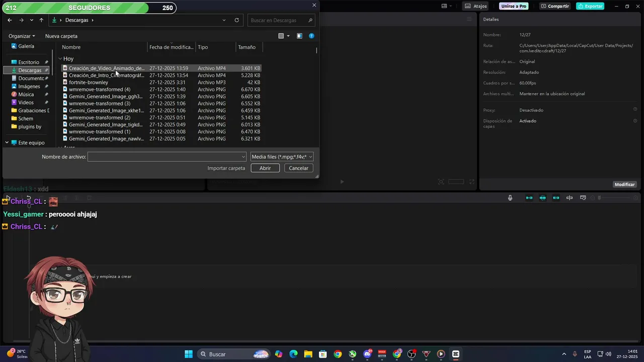
Task: Select Galería in the sidebar
Action: click(x=26, y=46)
